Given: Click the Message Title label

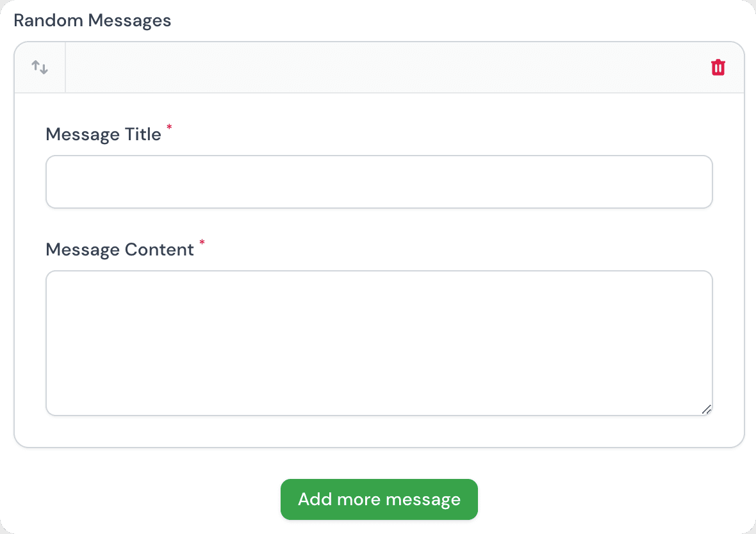Looking at the screenshot, I should 104,134.
